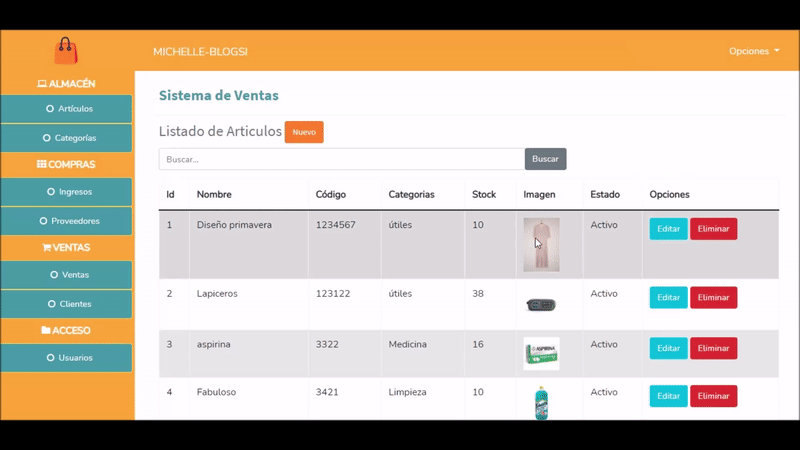Open the Opciones dropdown menu
The width and height of the screenshot is (800, 450).
754,51
